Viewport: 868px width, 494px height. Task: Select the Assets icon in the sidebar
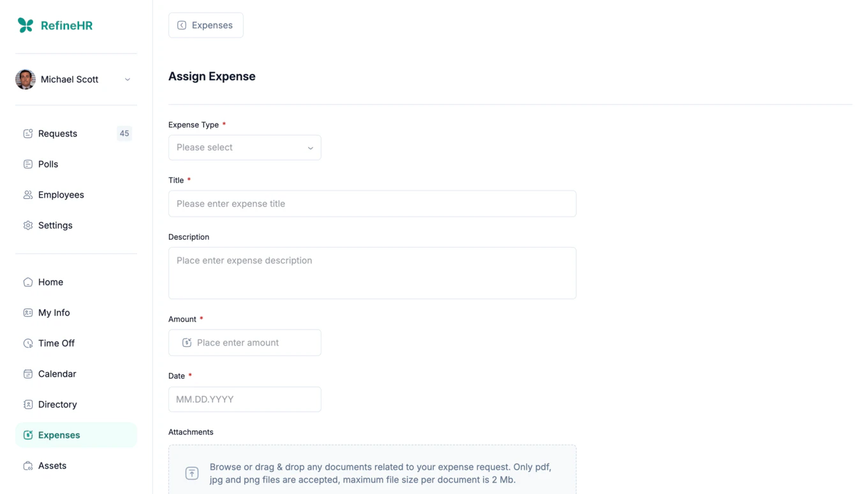(28, 465)
